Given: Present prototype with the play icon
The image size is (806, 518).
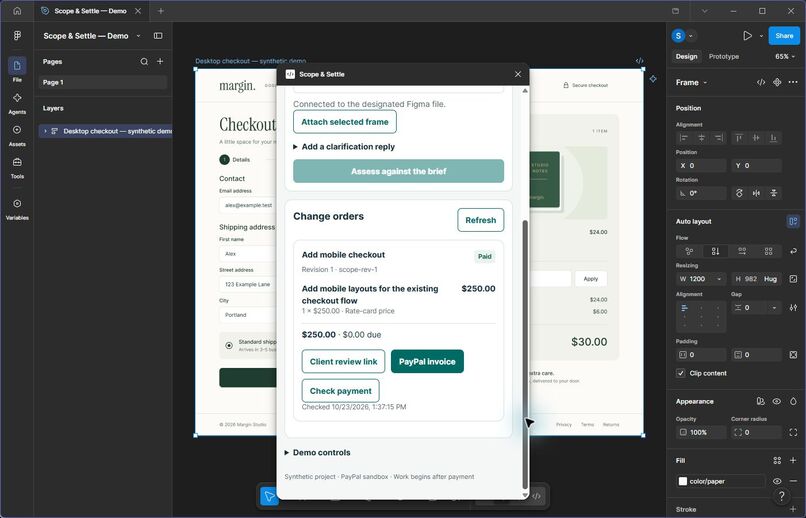Looking at the screenshot, I should [747, 35].
